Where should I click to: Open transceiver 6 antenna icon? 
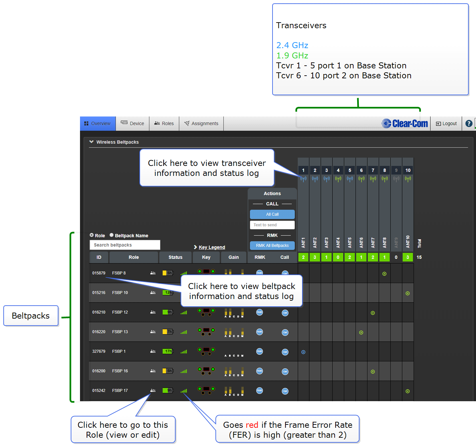(361, 179)
